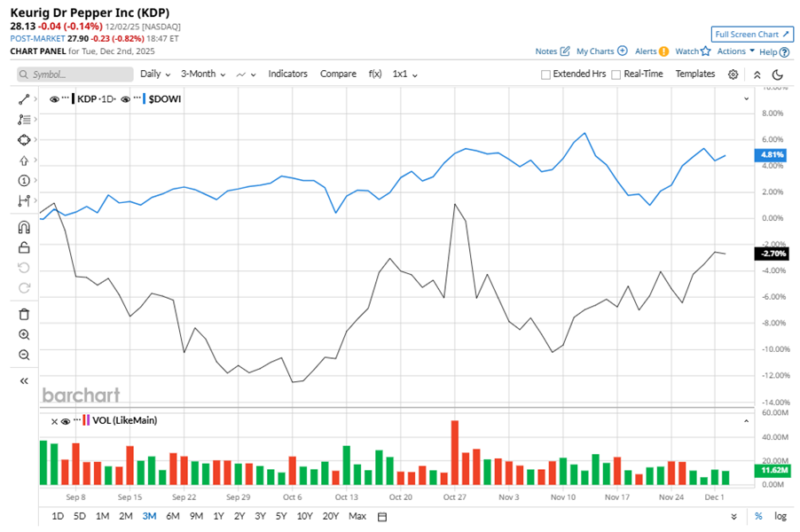This screenshot has width=800, height=532.
Task: Select the 1Y range tab
Action: point(218,516)
